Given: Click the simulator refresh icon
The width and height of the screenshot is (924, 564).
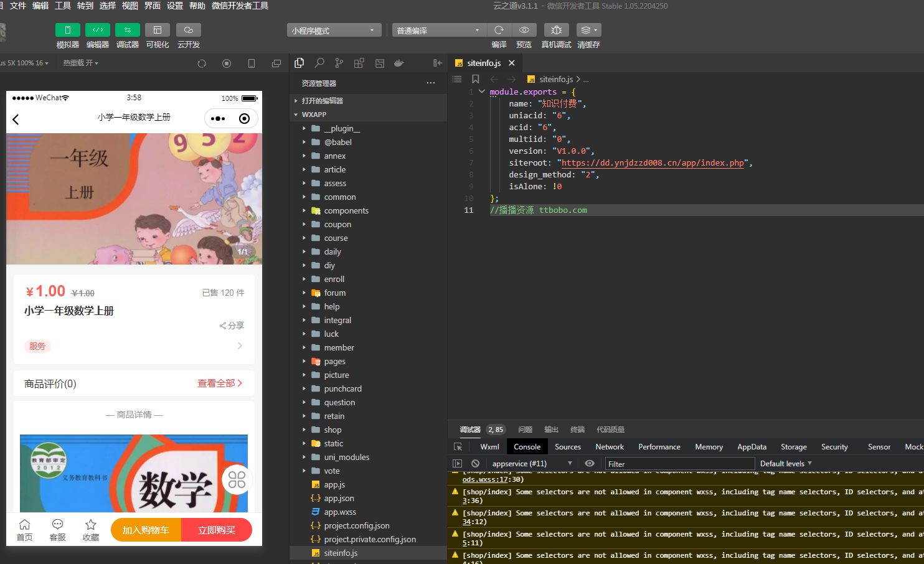Looking at the screenshot, I should (202, 63).
